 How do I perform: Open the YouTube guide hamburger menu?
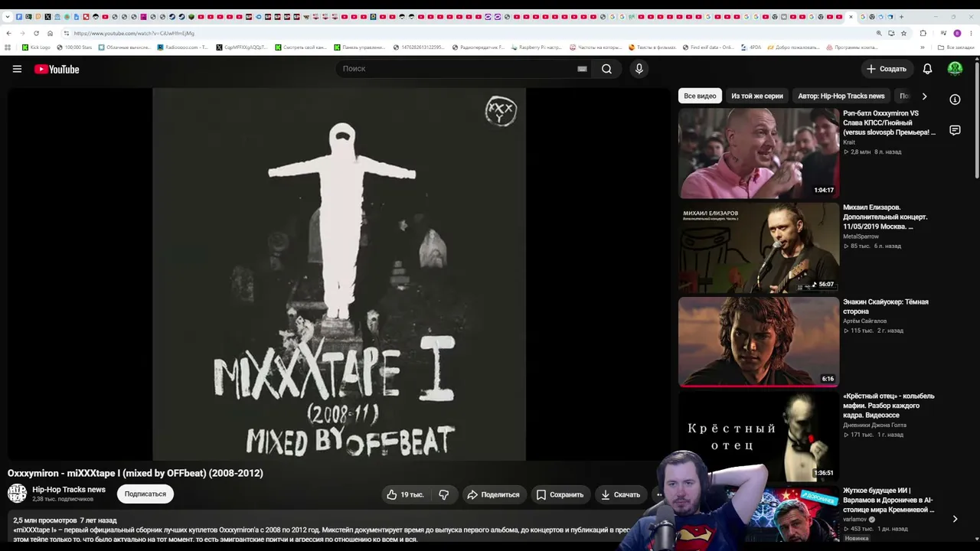[x=17, y=69]
